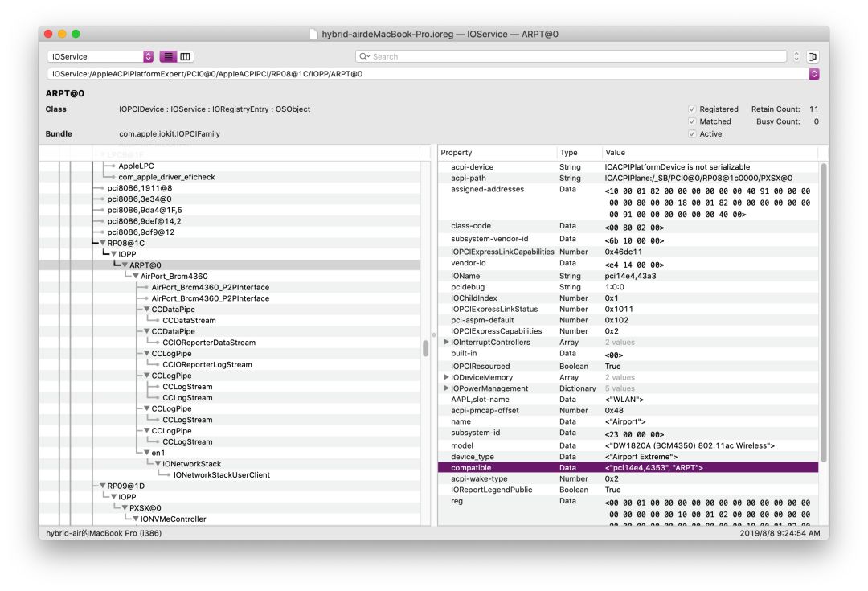868x591 pixels.
Task: Sort by the Property column header
Action: [497, 152]
